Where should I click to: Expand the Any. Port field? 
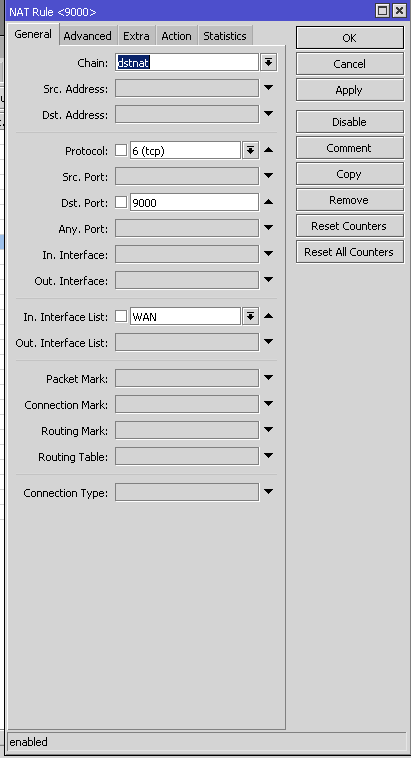pyautogui.click(x=269, y=228)
